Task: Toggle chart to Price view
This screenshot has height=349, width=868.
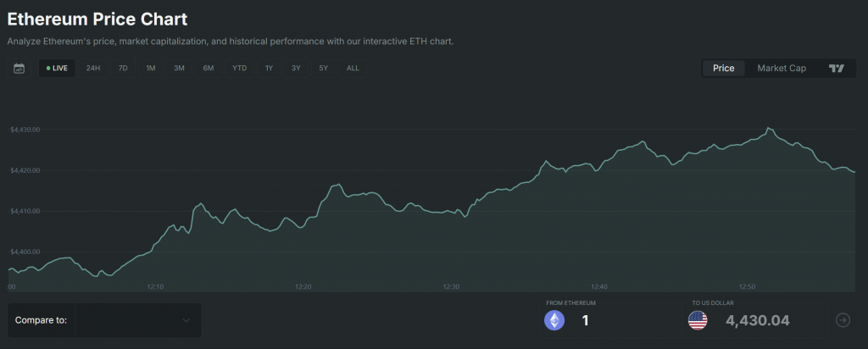Action: (723, 69)
